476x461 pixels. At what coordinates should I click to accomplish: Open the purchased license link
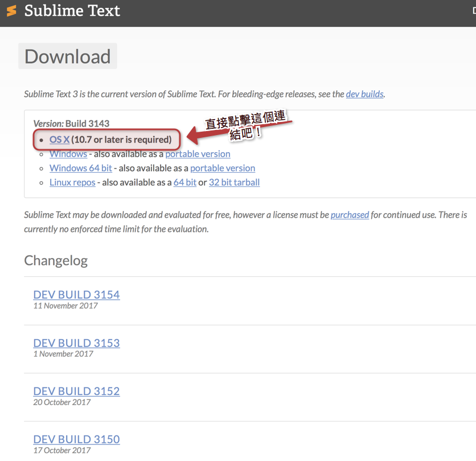click(350, 215)
